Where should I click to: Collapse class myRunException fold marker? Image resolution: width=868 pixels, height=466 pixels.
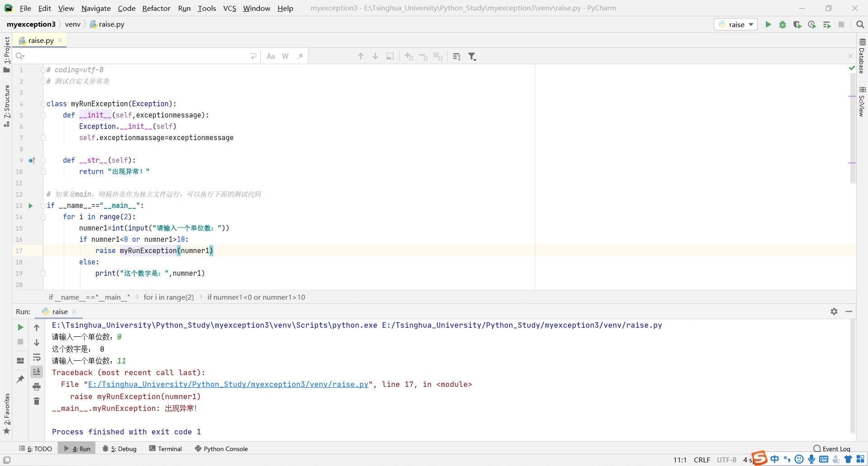click(x=43, y=104)
